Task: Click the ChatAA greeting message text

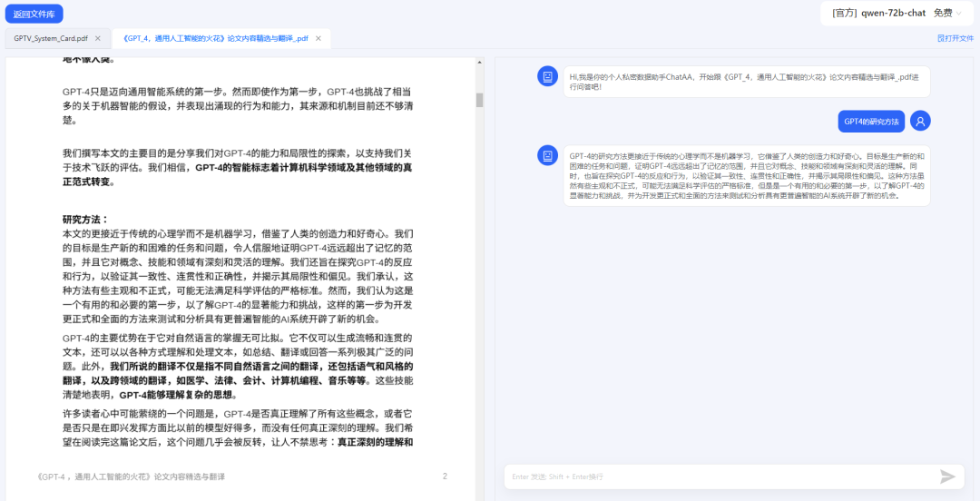Action: coord(746,82)
